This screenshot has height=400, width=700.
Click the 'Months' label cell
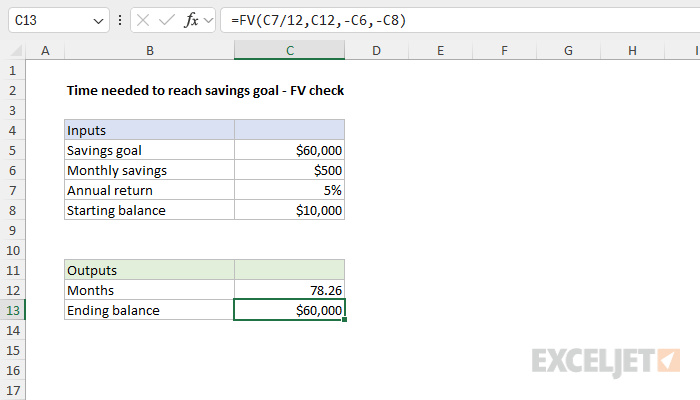(150, 290)
